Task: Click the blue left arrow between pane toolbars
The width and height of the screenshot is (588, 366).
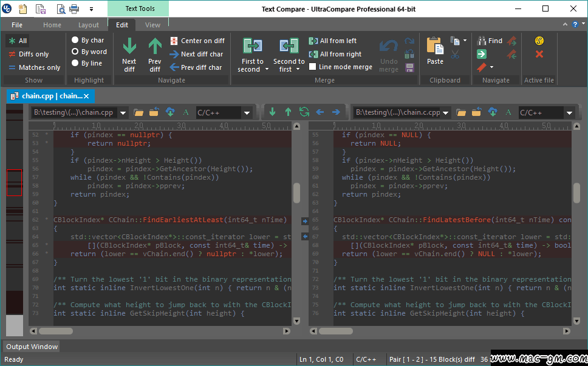Action: point(320,112)
